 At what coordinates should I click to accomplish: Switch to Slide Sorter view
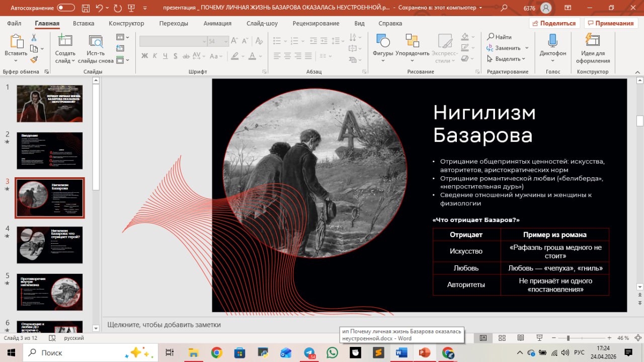[502, 338]
